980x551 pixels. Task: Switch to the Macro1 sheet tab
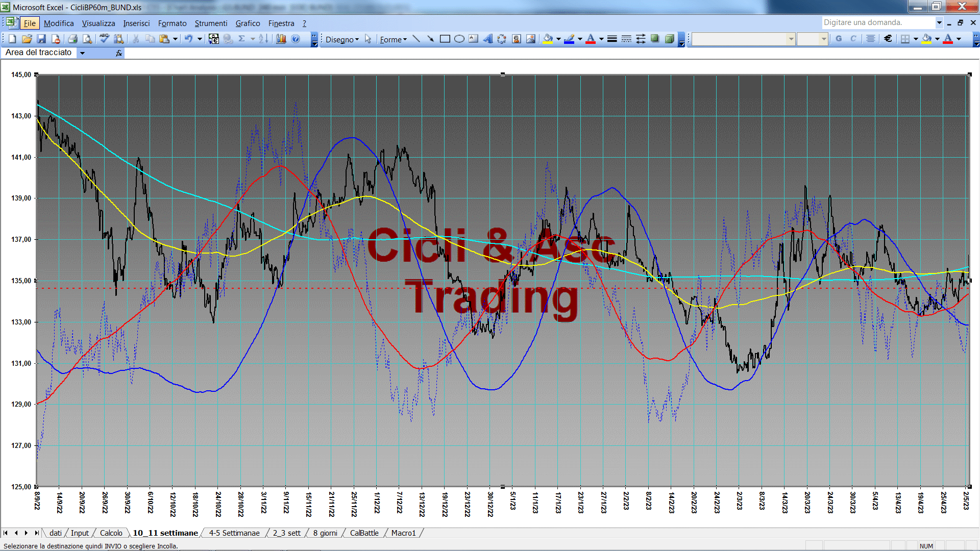(403, 533)
